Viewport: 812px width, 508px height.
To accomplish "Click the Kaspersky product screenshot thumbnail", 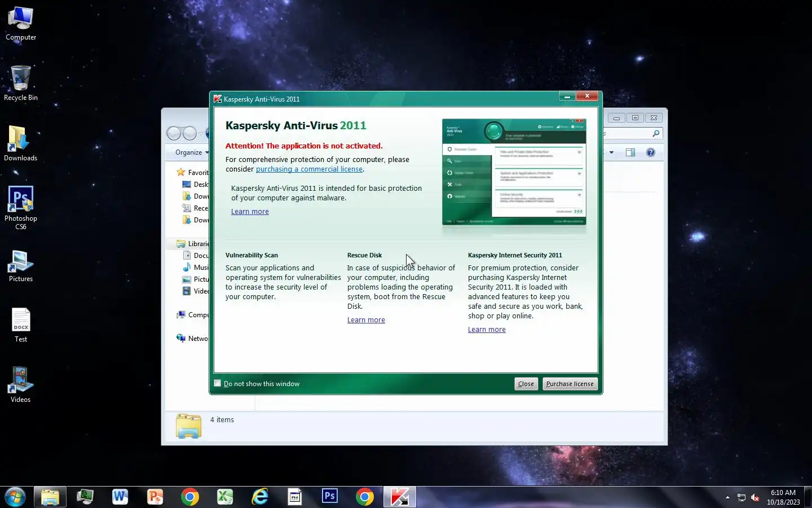I will 514,172.
